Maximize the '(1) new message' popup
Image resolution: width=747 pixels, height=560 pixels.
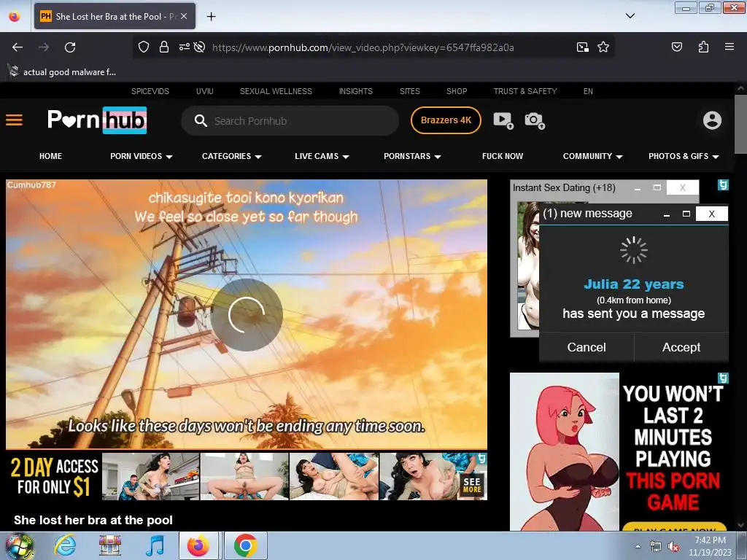click(686, 214)
